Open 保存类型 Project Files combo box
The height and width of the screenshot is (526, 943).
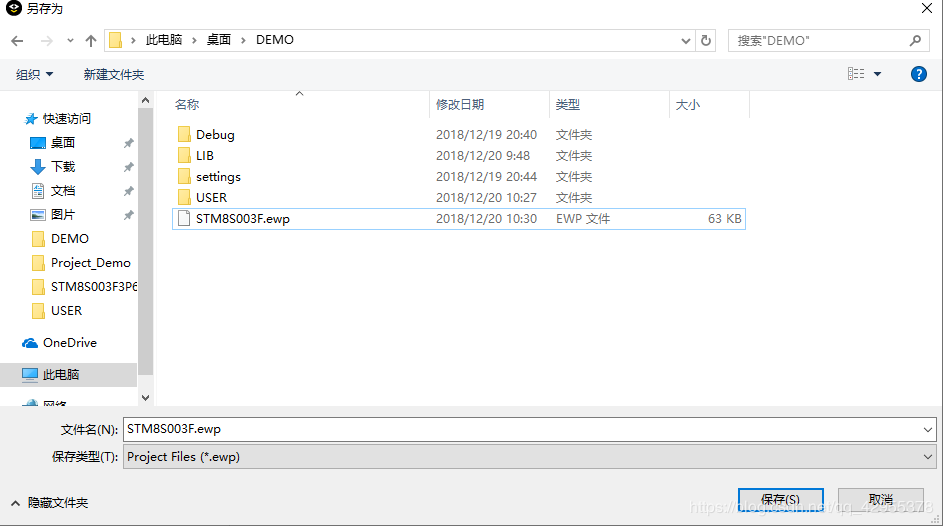(x=529, y=457)
